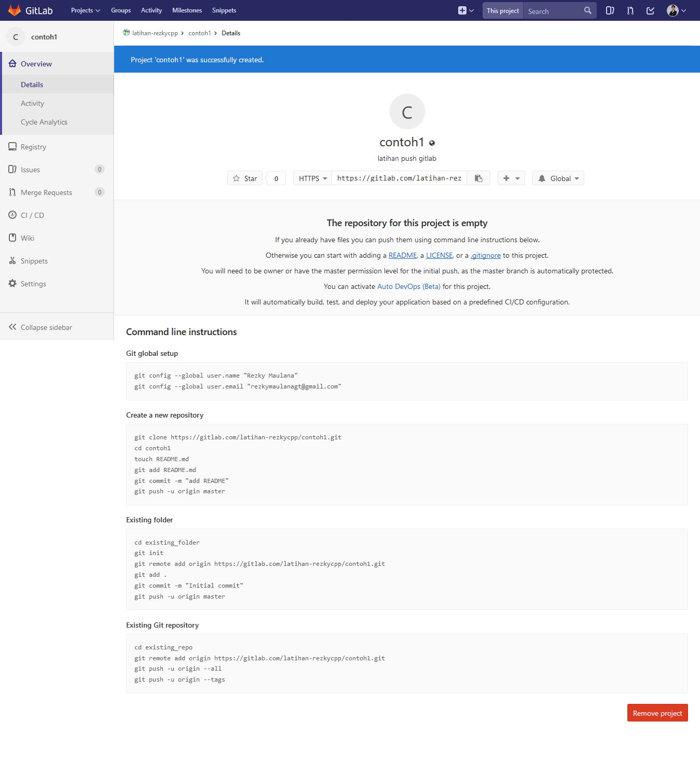Viewport: 700px width, 777px height.
Task: Select CI / CD in the sidebar
Action: tap(32, 215)
